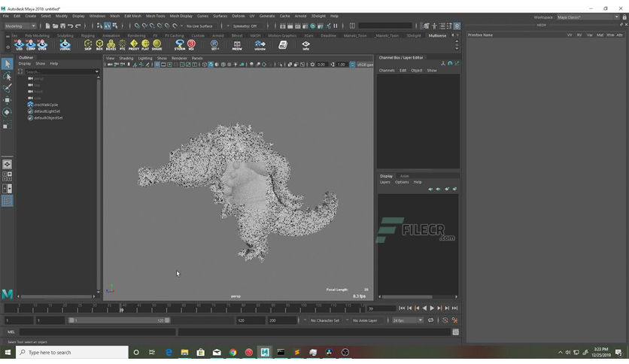Click the Outliner search field
The image size is (629, 364).
[59, 71]
